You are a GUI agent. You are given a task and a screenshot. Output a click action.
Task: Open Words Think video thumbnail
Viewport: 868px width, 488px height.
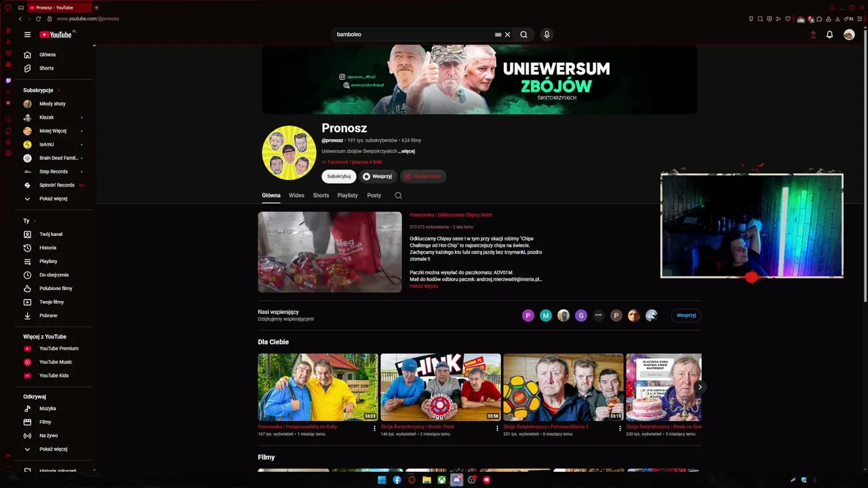click(441, 387)
